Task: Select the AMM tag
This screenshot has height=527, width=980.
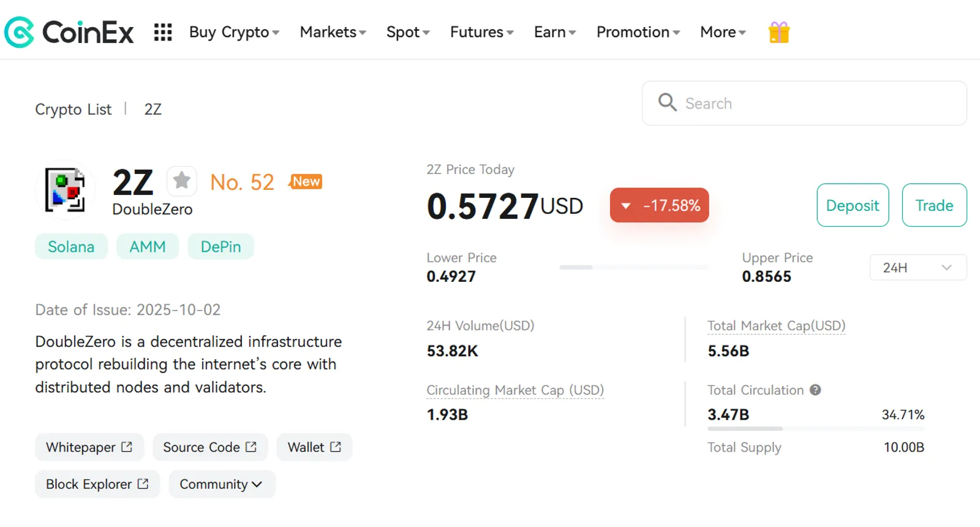Action: coord(148,246)
